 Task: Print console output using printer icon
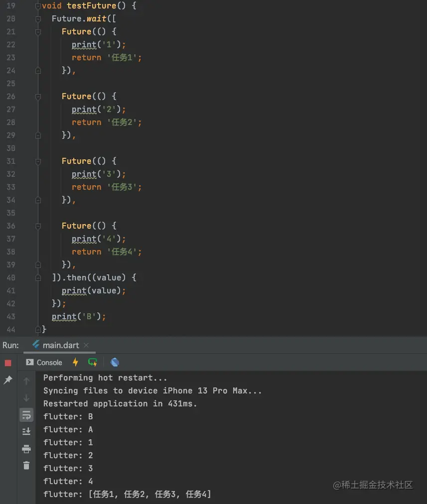coord(26,449)
